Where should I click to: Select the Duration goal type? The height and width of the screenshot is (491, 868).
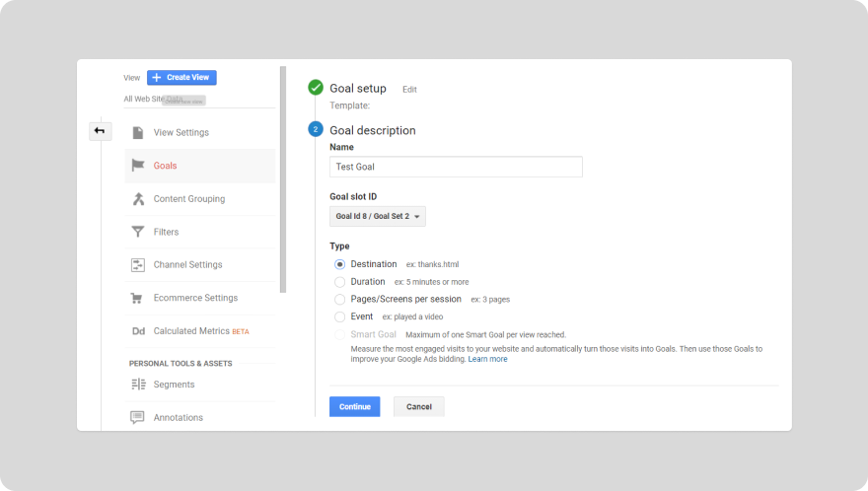[340, 282]
